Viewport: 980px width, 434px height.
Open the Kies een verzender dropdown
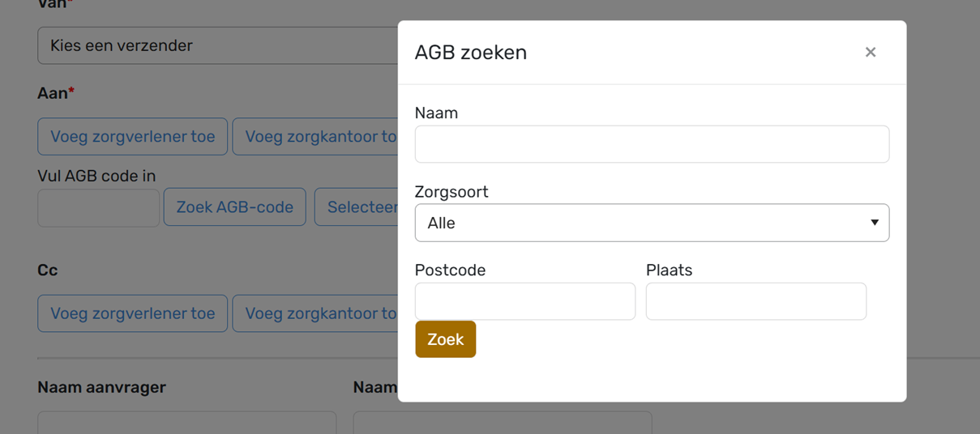(x=217, y=46)
